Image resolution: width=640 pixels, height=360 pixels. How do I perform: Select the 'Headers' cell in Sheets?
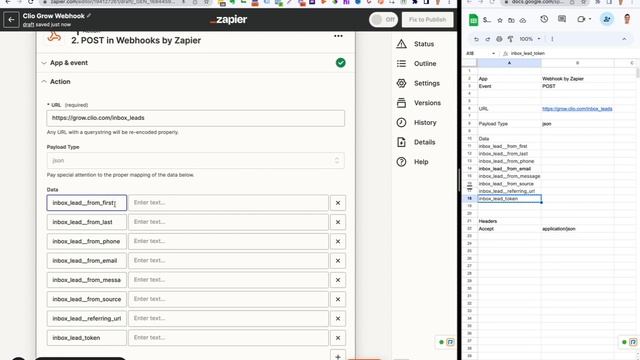pyautogui.click(x=509, y=221)
